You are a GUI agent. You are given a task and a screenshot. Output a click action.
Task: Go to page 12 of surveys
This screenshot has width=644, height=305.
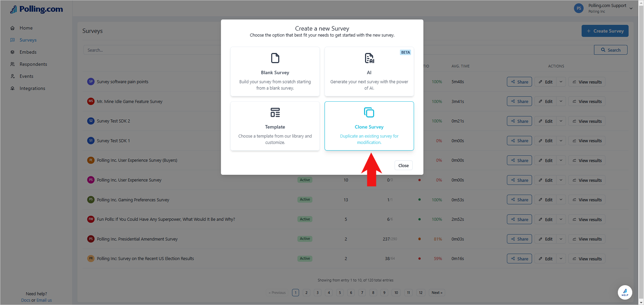tap(421, 292)
